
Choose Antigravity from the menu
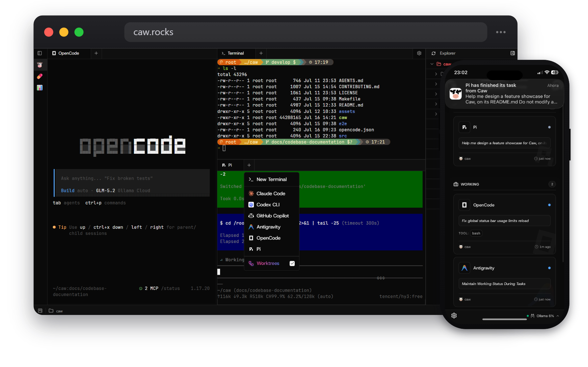[x=272, y=227]
